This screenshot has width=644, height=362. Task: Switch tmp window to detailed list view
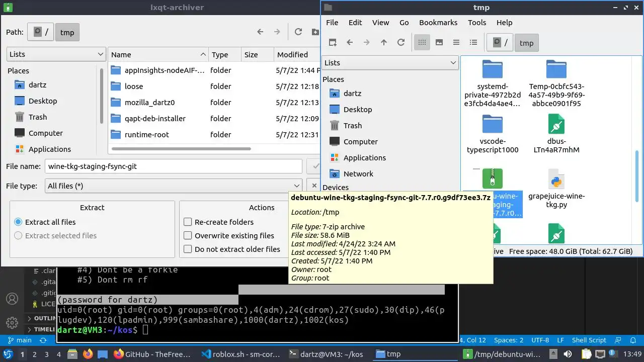(x=473, y=43)
